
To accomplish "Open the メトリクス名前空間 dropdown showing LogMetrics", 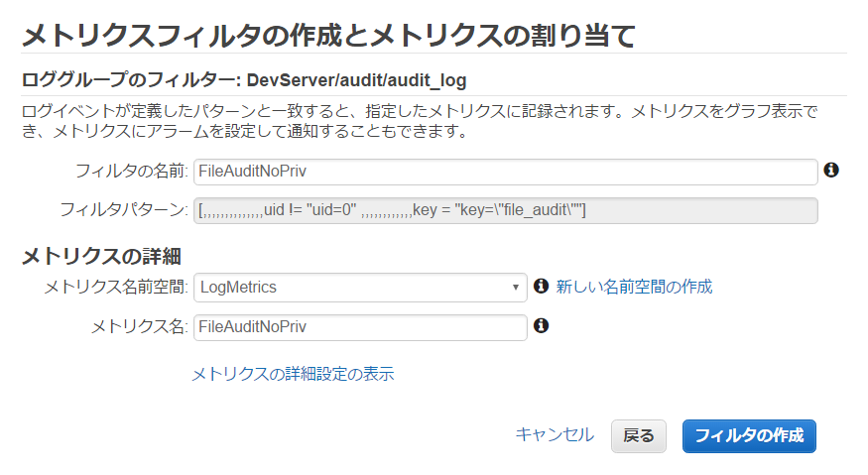I will click(x=360, y=288).
